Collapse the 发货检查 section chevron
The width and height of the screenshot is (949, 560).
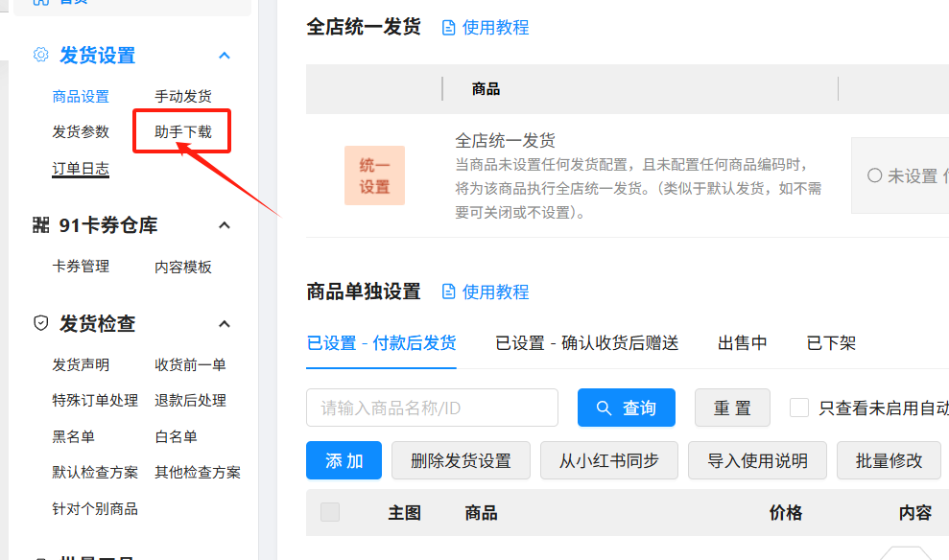[225, 324]
